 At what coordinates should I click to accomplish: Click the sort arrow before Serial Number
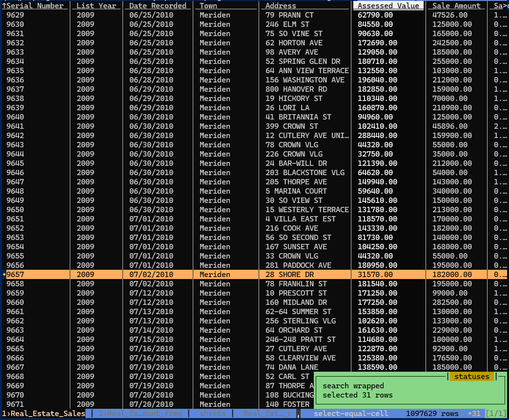[x=4, y=6]
